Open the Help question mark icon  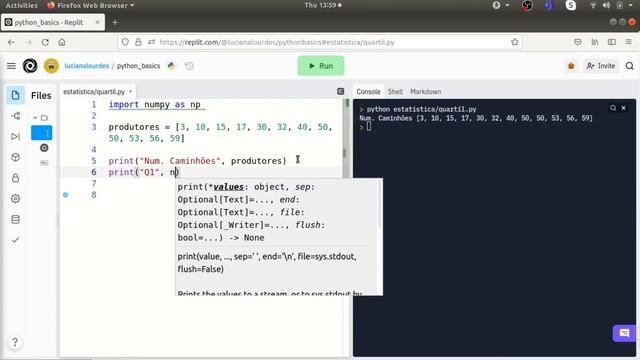15,342
